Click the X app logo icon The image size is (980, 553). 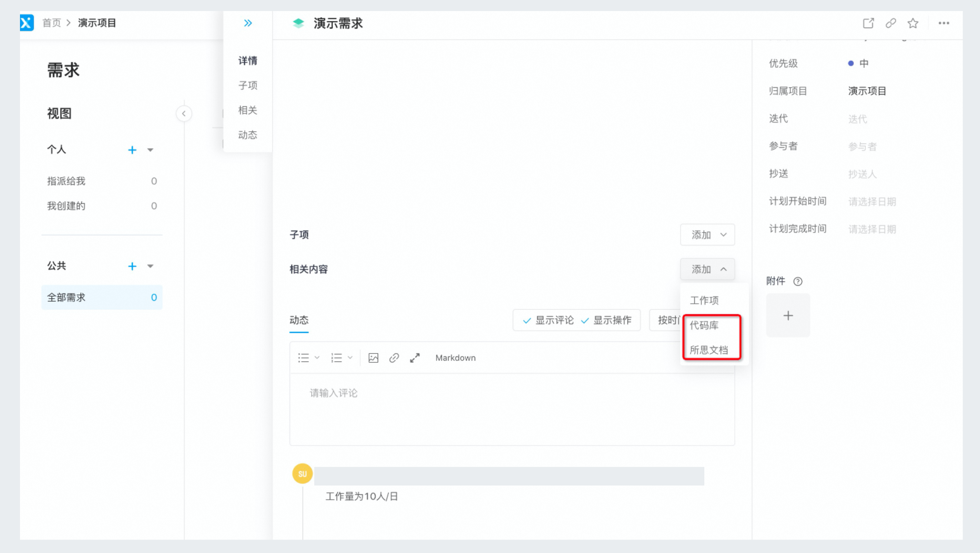[27, 23]
